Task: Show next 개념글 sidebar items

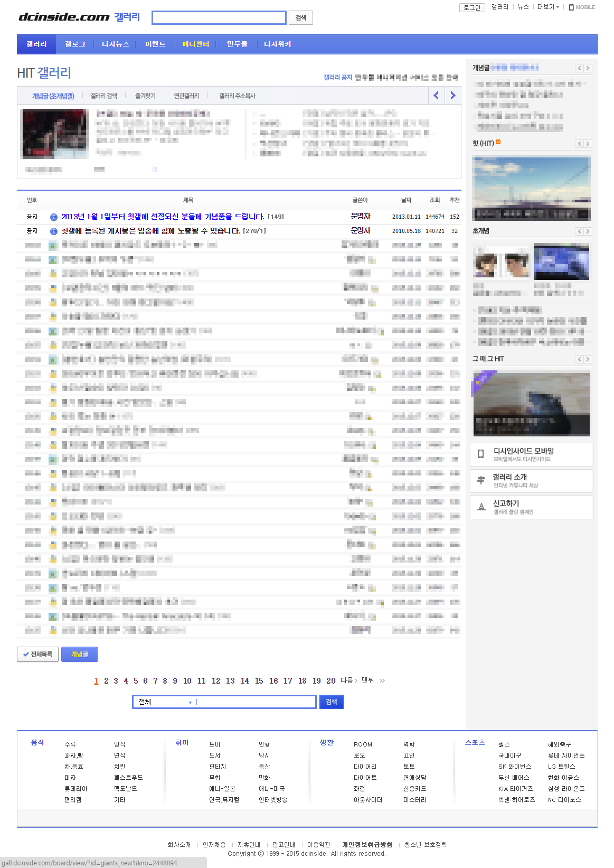Action: coord(588,68)
